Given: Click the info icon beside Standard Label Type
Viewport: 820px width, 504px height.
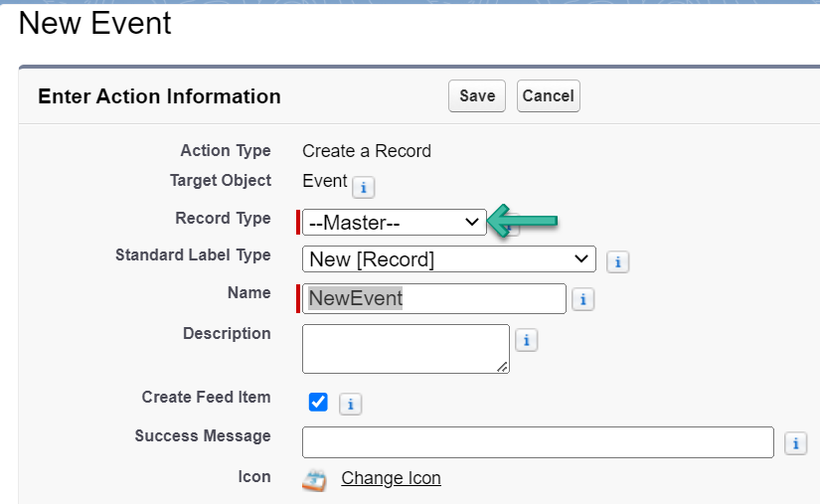Looking at the screenshot, I should click(617, 262).
